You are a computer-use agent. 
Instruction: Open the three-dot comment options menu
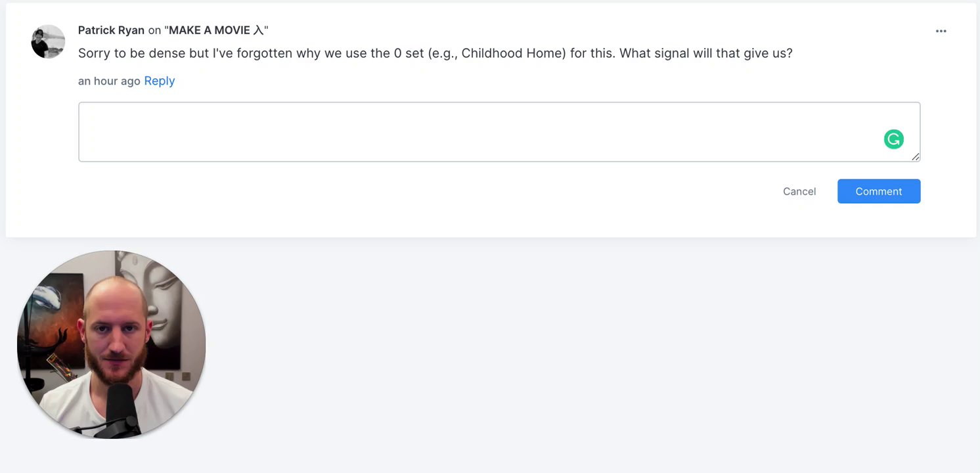coord(941,31)
